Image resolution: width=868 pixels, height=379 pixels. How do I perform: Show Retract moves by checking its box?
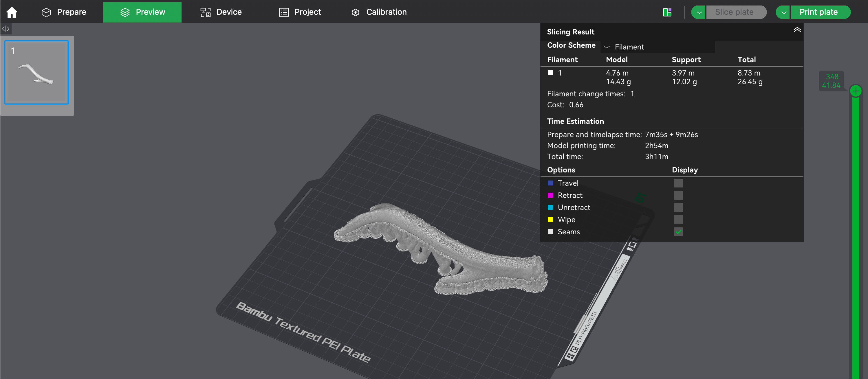679,195
